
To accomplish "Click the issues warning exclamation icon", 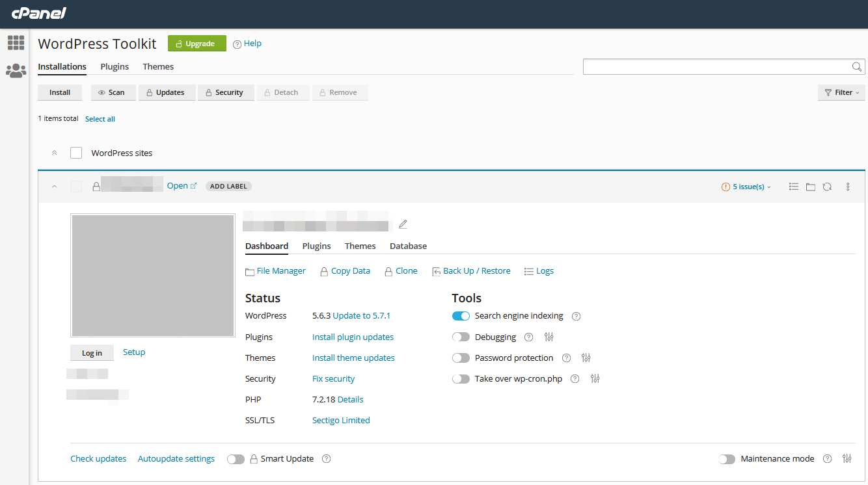I will [x=726, y=187].
